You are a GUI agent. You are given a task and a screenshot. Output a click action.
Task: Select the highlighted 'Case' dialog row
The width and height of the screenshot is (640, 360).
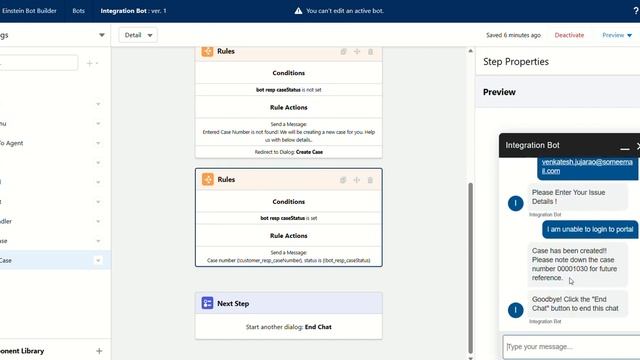[55, 260]
